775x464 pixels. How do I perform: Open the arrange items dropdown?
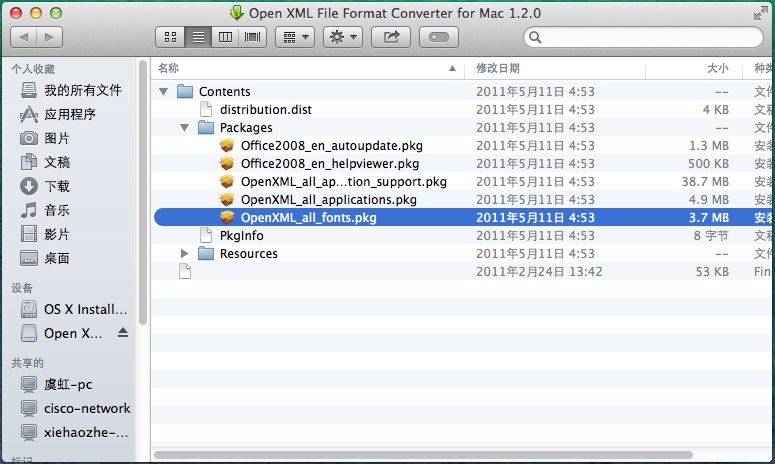295,37
